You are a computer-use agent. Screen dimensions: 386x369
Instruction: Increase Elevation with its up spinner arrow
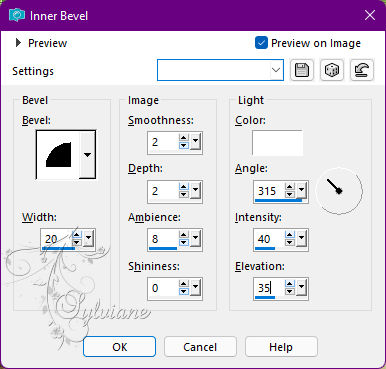[290, 284]
